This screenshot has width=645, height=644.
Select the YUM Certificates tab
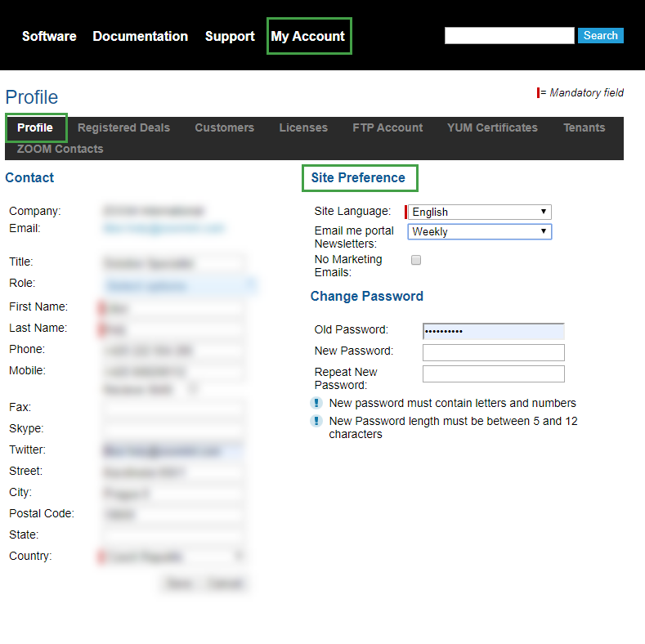[492, 127]
